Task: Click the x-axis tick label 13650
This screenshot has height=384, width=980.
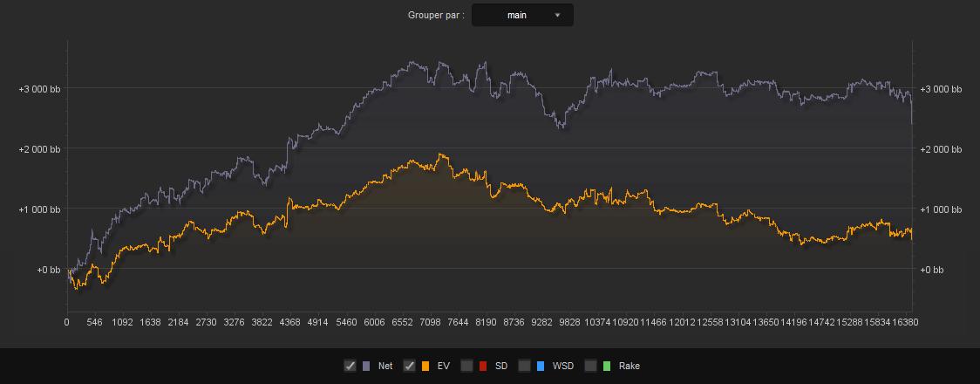Action: pos(766,323)
